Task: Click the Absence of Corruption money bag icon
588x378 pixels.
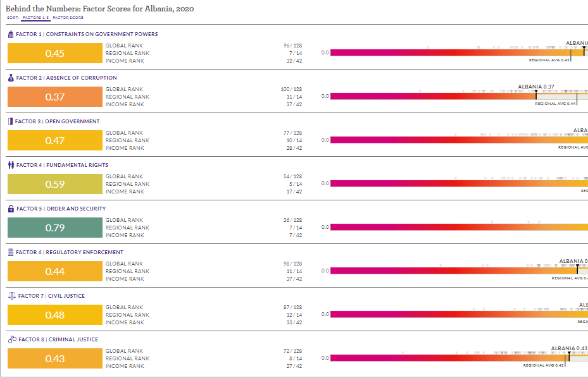Action: tap(11, 78)
